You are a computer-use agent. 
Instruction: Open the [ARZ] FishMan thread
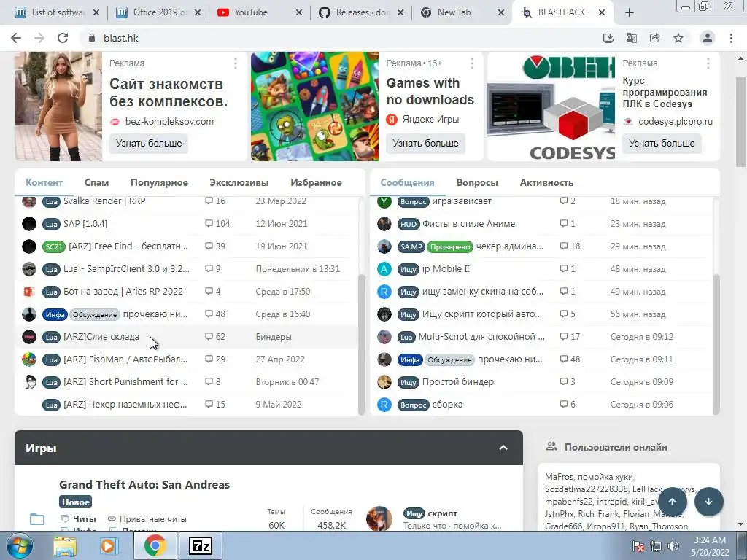pos(125,359)
